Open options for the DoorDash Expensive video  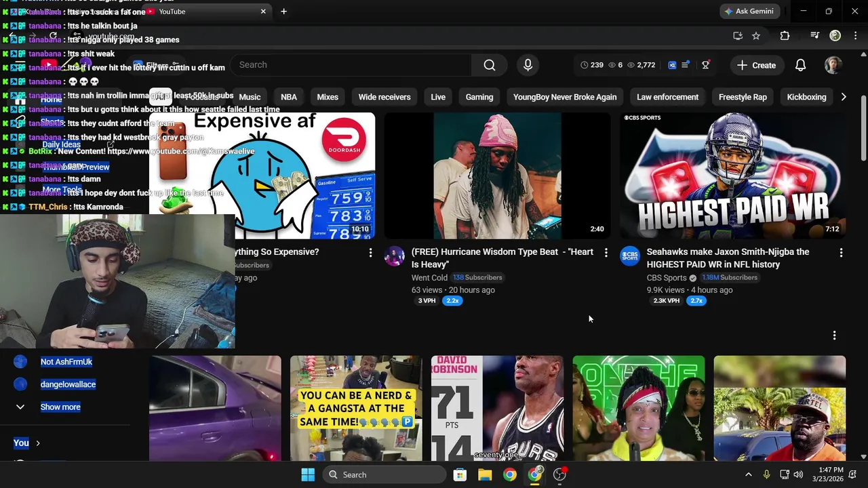[x=370, y=252]
